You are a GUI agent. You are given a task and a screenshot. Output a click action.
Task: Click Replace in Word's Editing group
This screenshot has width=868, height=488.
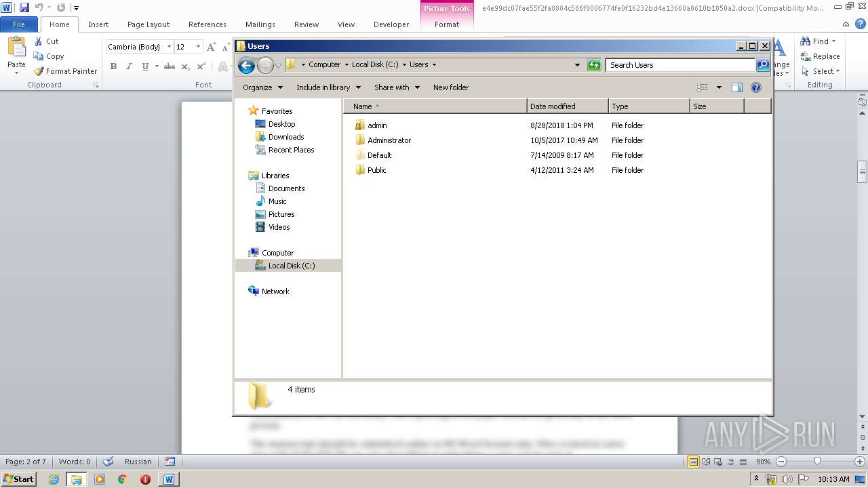[x=821, y=56]
